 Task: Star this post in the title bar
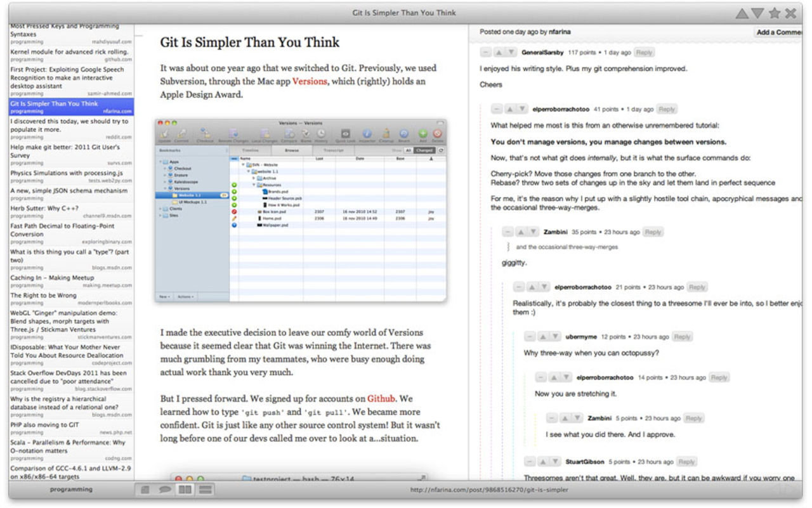point(774,13)
